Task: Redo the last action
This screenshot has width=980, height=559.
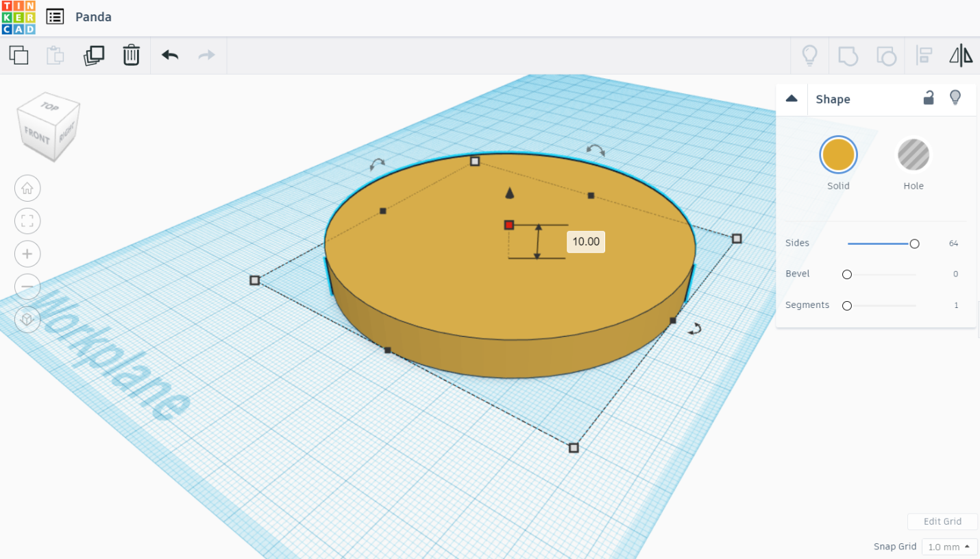Action: tap(207, 55)
